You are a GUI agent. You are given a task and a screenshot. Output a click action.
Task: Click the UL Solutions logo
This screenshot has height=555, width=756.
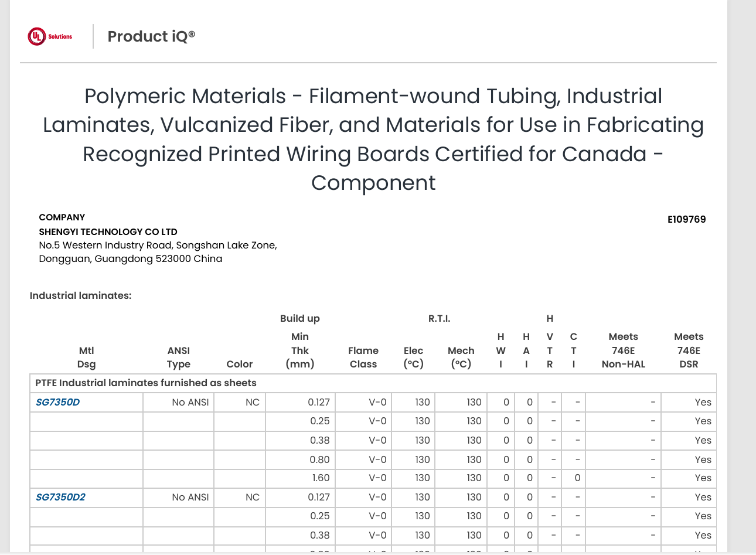pyautogui.click(x=50, y=36)
